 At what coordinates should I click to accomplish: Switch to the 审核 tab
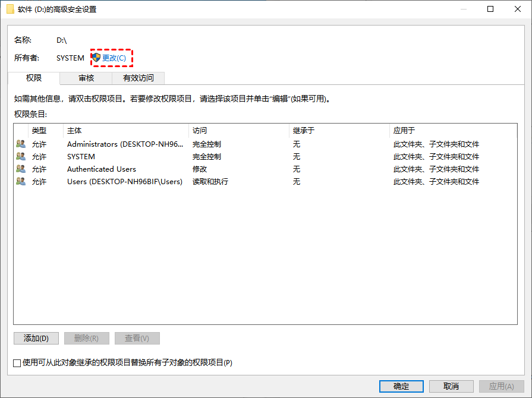[x=86, y=78]
